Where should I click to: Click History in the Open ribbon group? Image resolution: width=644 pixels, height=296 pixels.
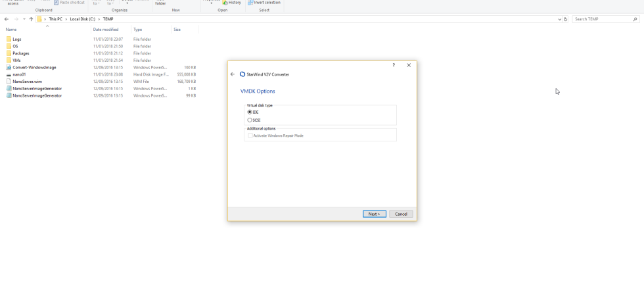(x=231, y=3)
